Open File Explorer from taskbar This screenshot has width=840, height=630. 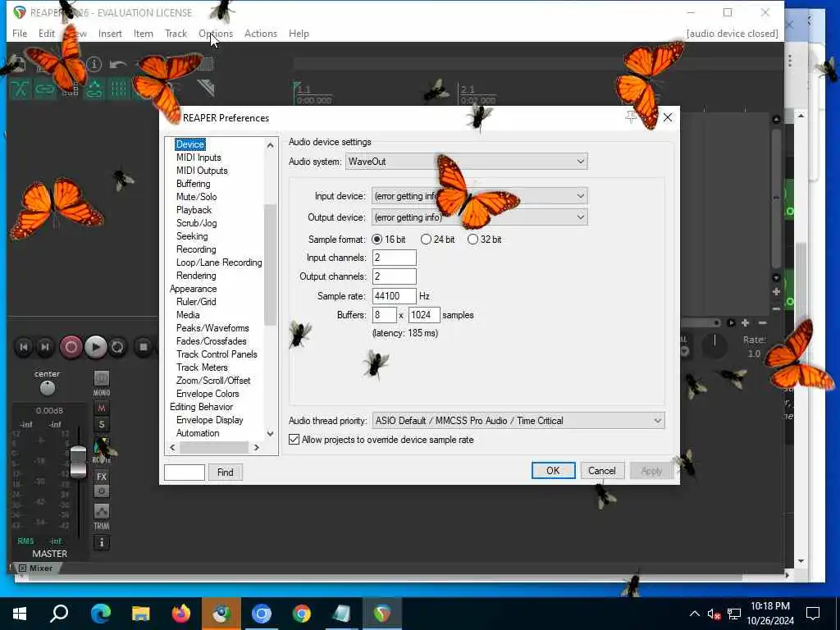(x=140, y=614)
